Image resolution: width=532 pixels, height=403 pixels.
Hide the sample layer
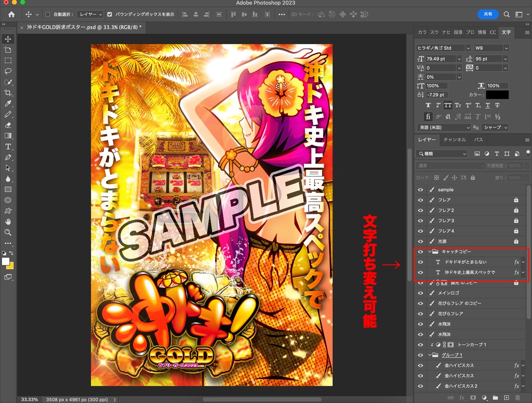pos(420,190)
